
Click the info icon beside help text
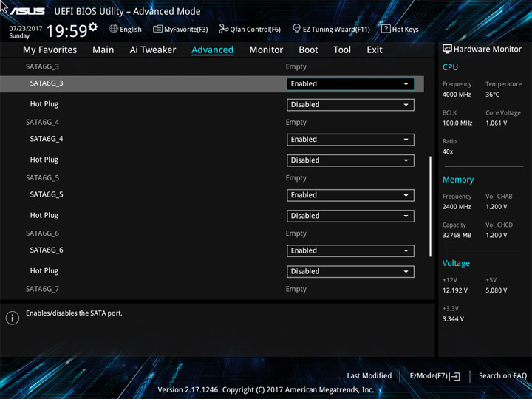[13, 318]
